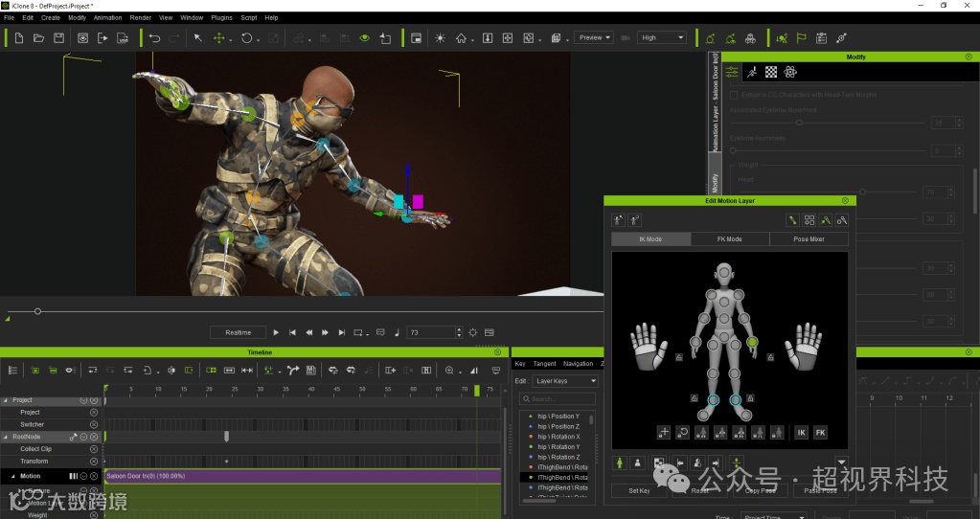Click the IK icon below the body dummy
This screenshot has height=519, width=980.
(801, 433)
